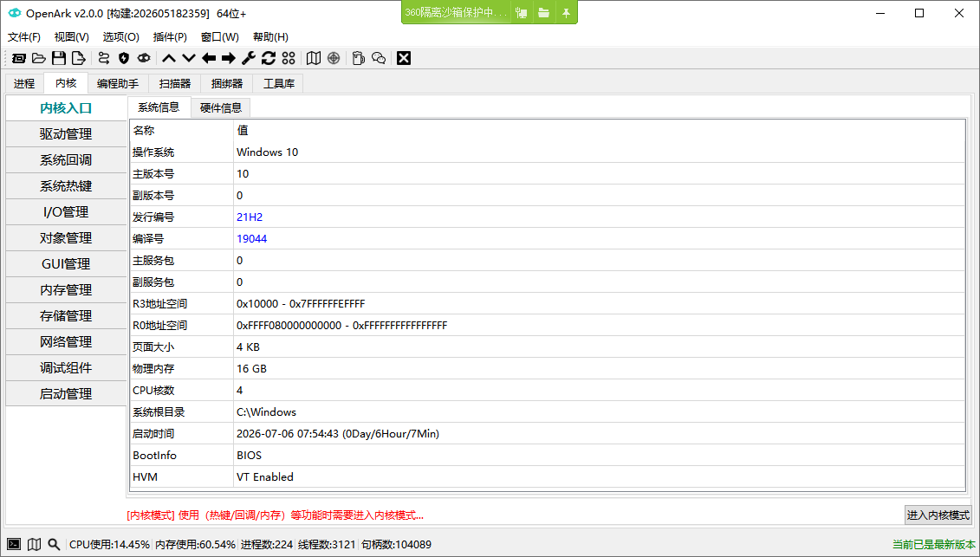The height and width of the screenshot is (557, 980).
Task: Click the 进入内核模式 button
Action: [x=938, y=515]
